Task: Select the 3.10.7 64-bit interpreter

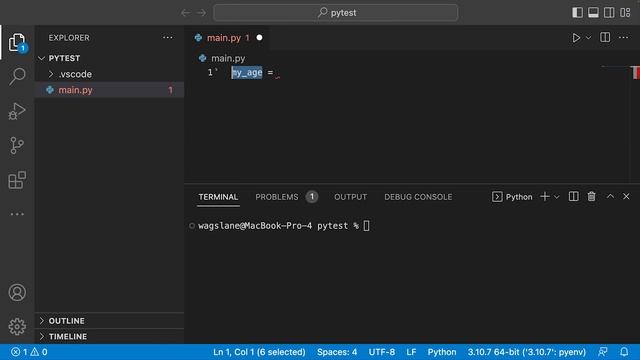Action: pyautogui.click(x=527, y=352)
